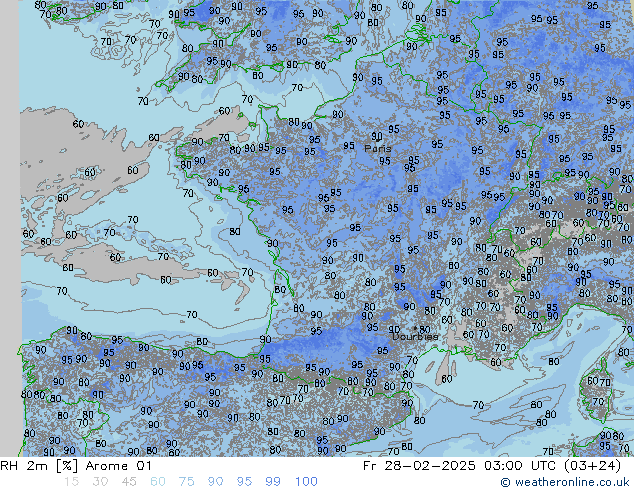Click the legend value 75
Screen dimensions: 634x490
coord(187,482)
